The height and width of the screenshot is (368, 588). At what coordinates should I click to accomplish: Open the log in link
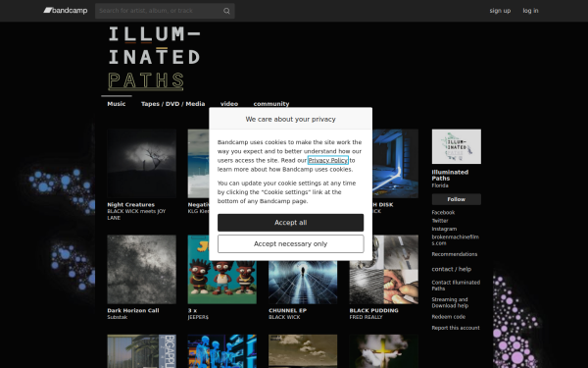tap(530, 11)
